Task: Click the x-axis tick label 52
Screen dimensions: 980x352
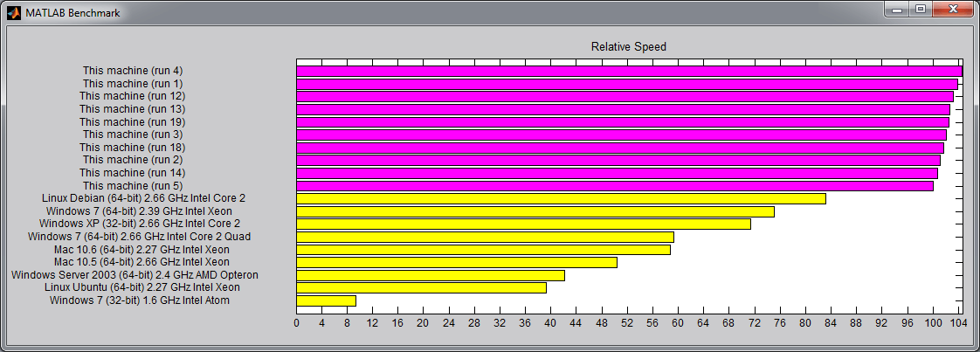Action: click(x=627, y=323)
